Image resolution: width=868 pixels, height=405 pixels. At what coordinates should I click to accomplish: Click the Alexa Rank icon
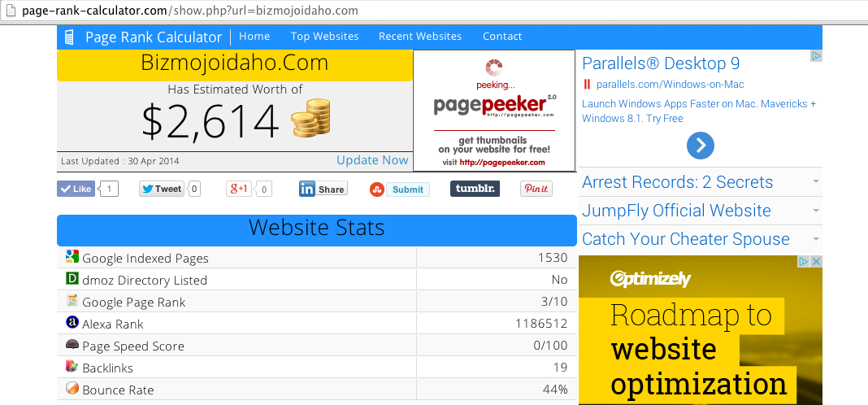click(72, 322)
